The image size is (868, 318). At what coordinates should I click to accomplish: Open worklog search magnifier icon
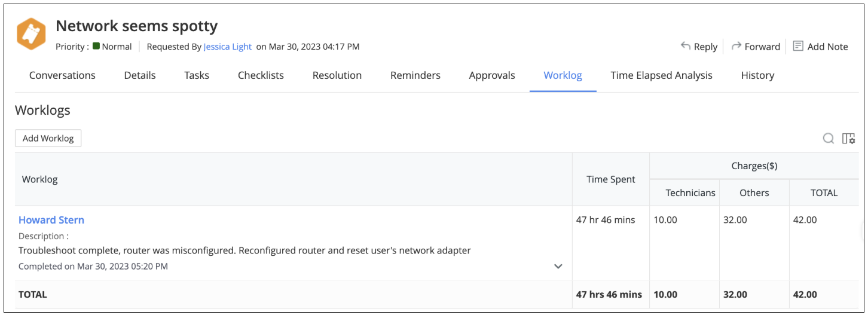[x=829, y=139]
